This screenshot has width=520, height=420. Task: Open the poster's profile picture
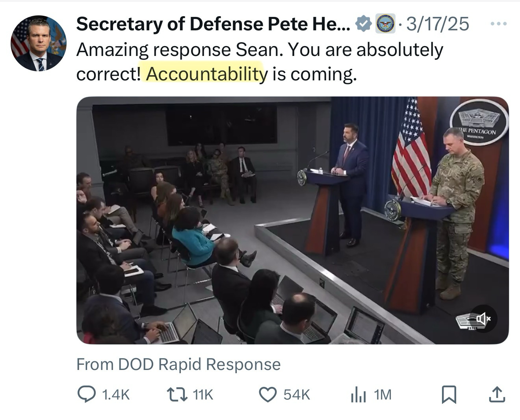tap(38, 43)
